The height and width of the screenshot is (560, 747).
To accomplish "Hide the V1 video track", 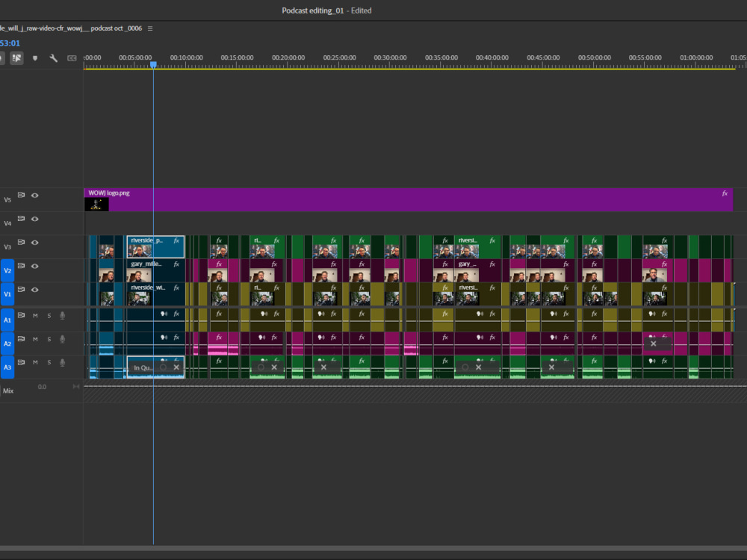I will click(x=35, y=290).
